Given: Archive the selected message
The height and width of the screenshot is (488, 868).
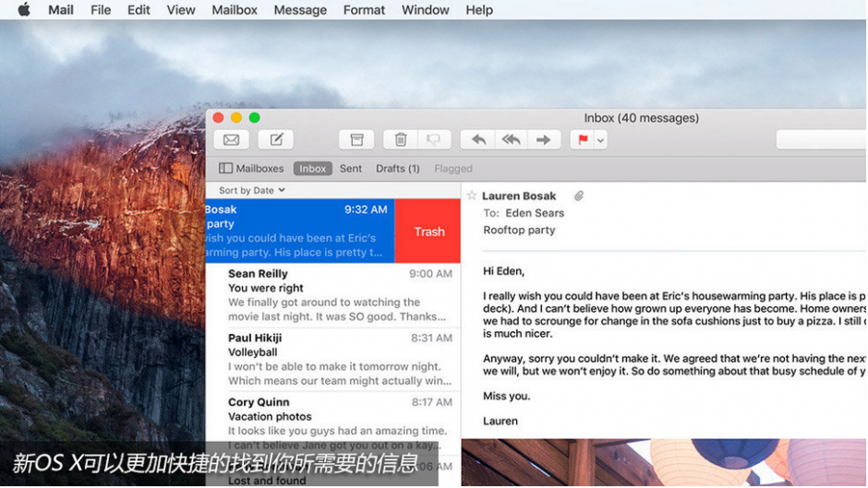Looking at the screenshot, I should coord(356,140).
